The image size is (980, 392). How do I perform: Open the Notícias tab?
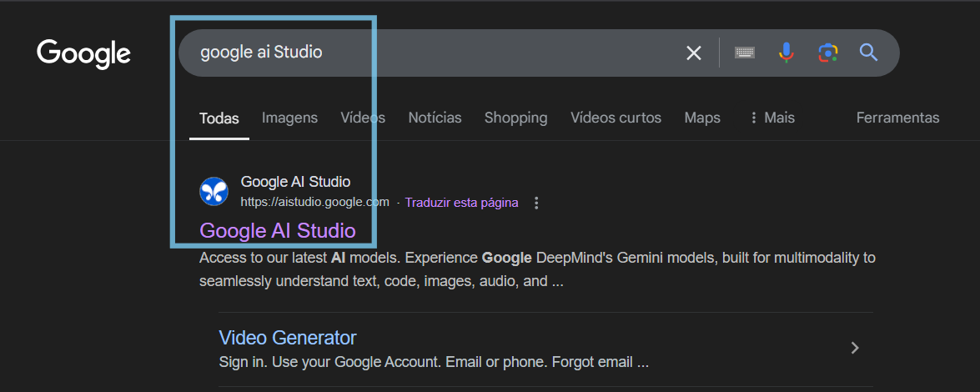[435, 118]
